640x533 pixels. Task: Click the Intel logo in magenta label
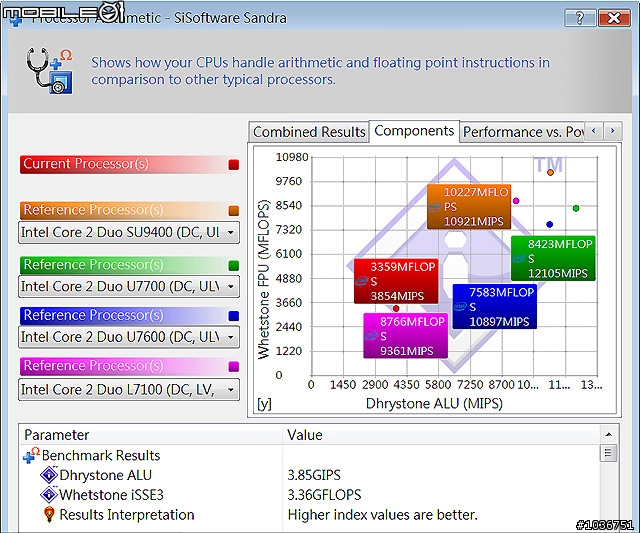(x=371, y=336)
